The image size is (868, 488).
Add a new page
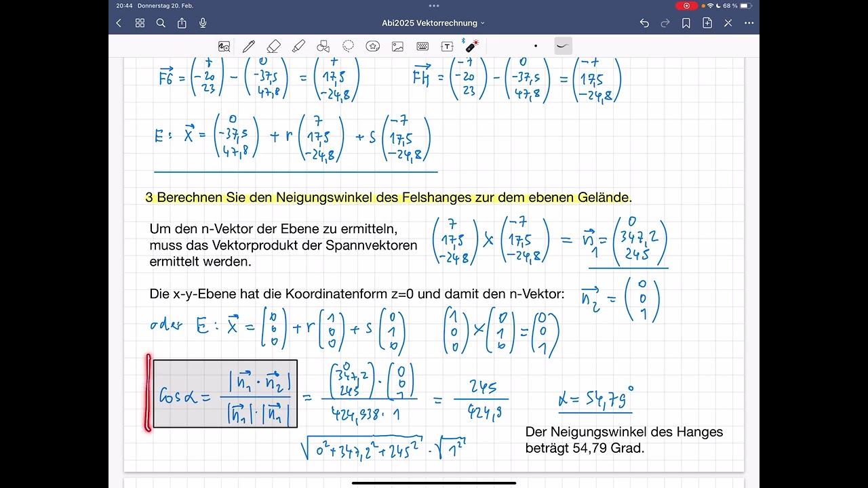[x=707, y=23]
